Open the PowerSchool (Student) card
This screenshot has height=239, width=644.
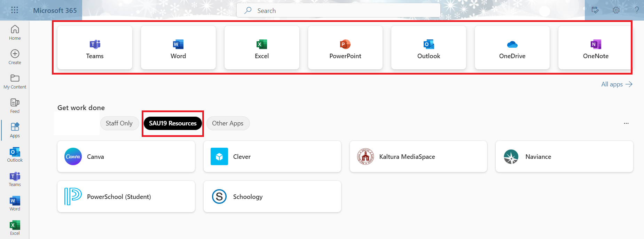point(126,196)
